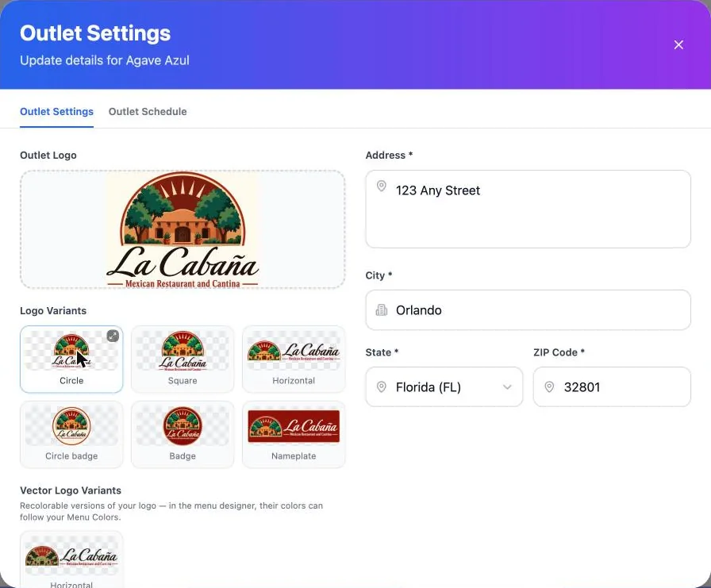Choose the Circle logo variant
711x588 pixels.
71,359
